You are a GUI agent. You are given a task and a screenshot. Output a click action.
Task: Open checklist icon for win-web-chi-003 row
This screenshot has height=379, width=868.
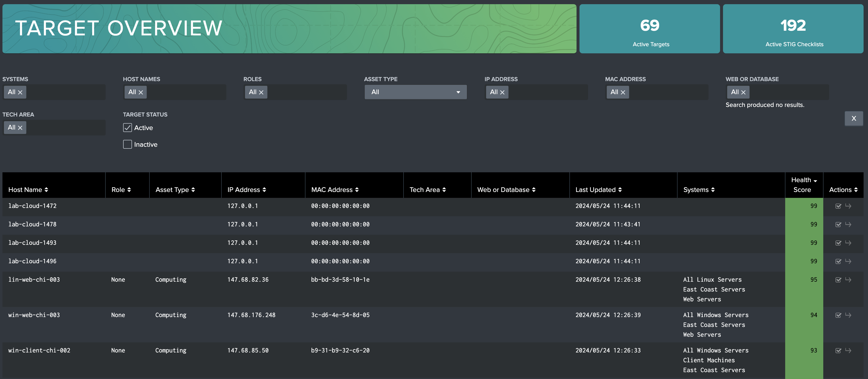pos(838,315)
